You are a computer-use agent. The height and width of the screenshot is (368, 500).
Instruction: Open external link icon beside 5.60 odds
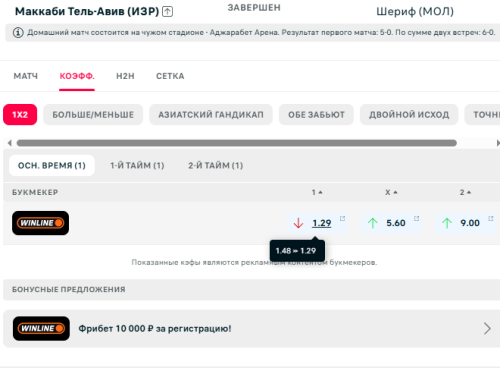point(416,218)
